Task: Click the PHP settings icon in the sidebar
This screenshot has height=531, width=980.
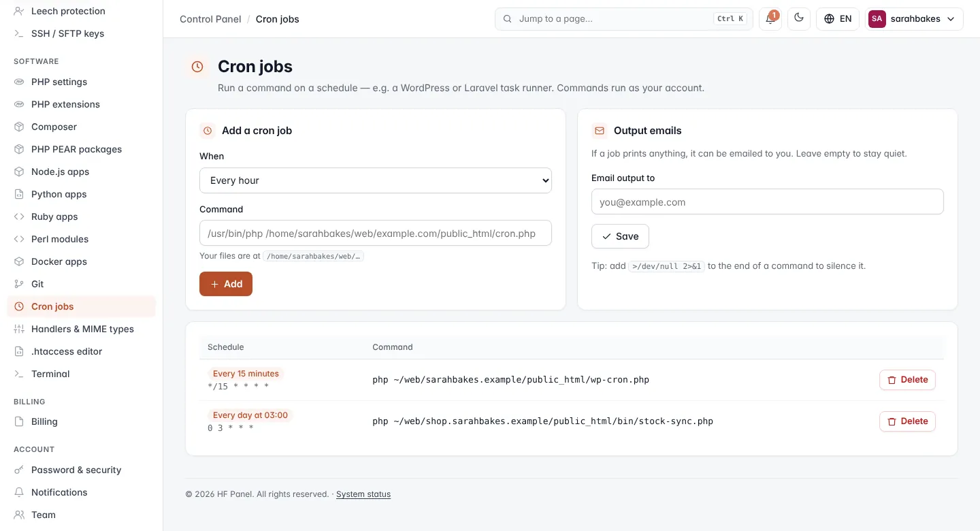Action: click(x=19, y=82)
